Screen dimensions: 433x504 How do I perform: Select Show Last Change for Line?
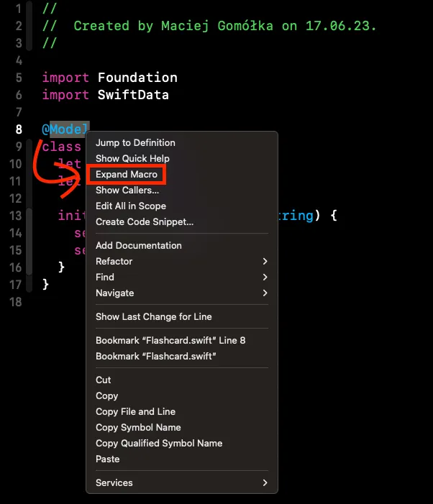point(154,316)
